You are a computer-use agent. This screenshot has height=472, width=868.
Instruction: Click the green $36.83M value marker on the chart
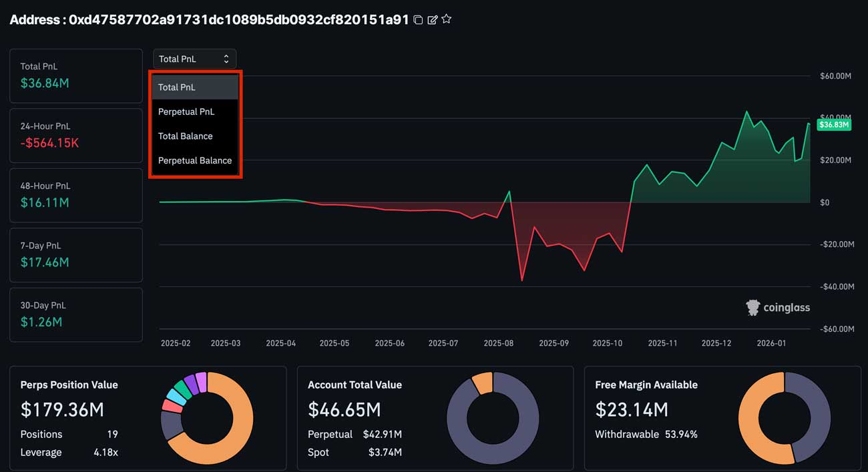[x=833, y=124]
